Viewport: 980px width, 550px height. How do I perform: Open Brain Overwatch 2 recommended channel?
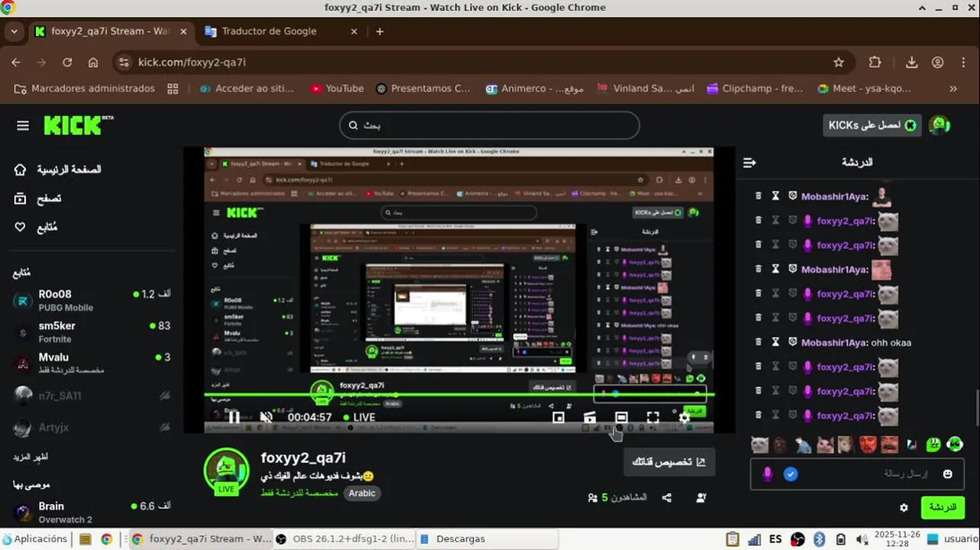[92, 512]
